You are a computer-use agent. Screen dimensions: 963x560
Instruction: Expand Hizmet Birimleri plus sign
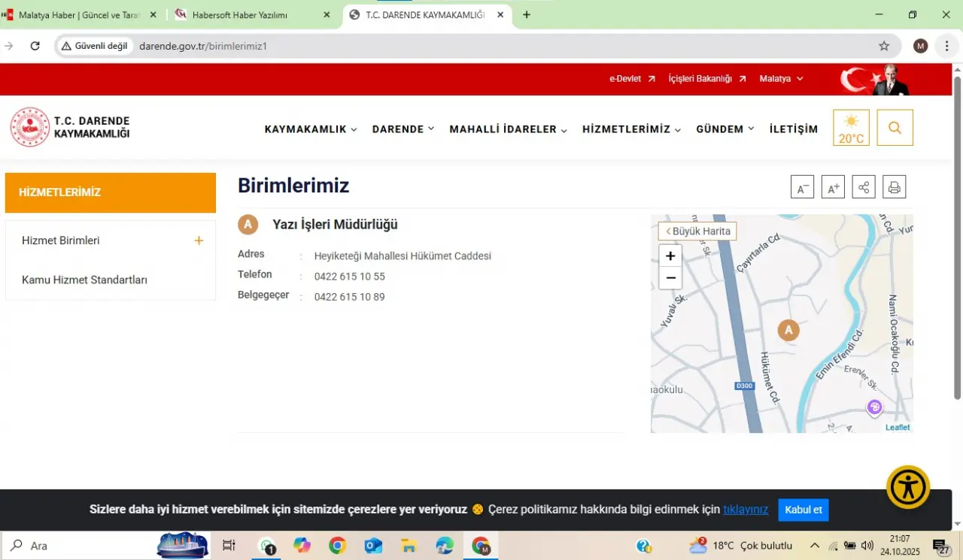tap(199, 241)
